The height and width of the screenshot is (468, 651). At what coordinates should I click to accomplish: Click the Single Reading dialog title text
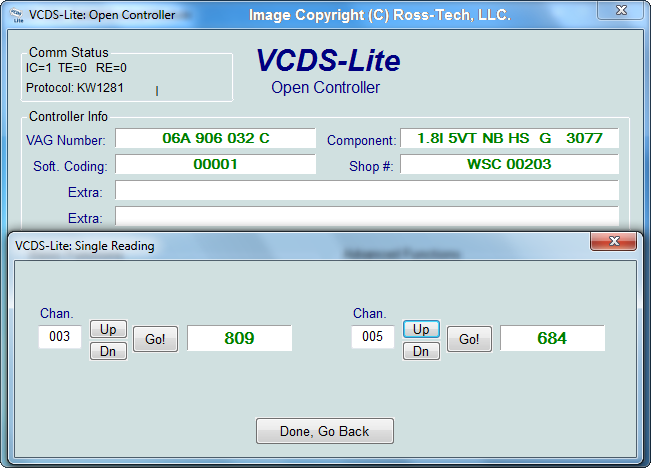click(x=85, y=246)
